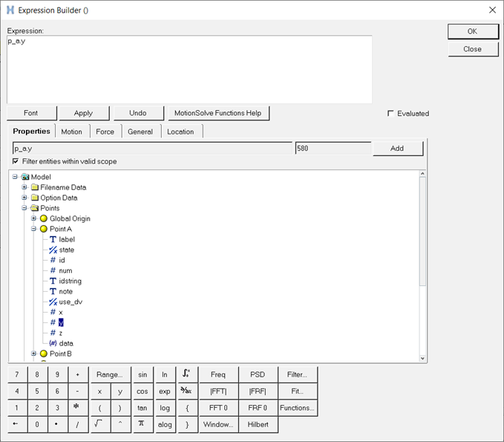The image size is (504, 442).
Task: Click the integral function key
Action: point(186,374)
